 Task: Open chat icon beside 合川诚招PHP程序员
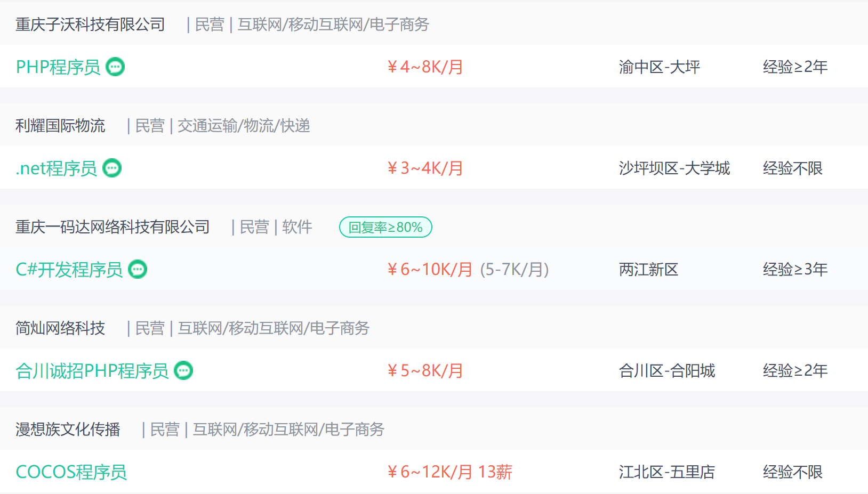click(x=183, y=370)
